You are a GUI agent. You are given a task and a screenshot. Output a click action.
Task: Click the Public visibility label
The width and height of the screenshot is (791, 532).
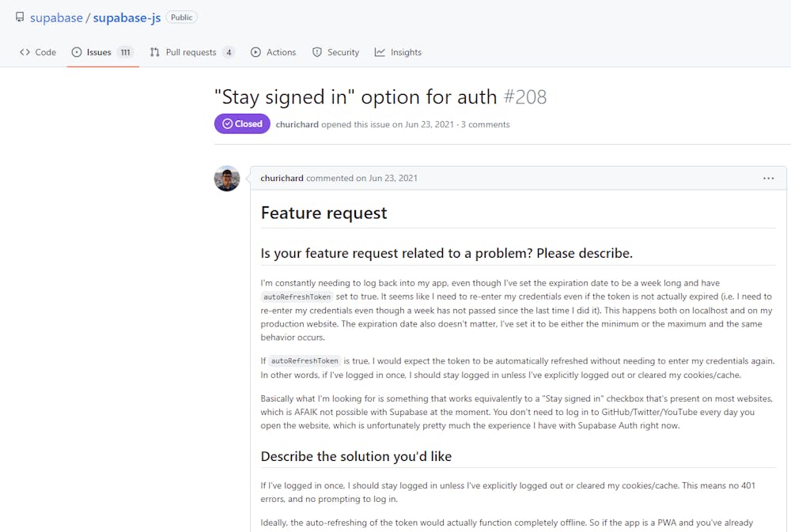click(182, 17)
